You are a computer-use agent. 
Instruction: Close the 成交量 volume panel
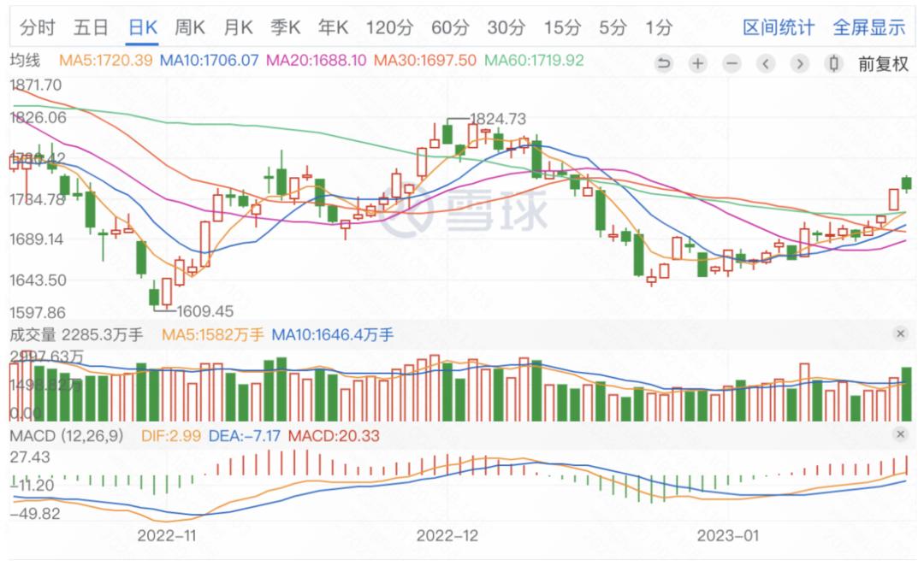900,334
